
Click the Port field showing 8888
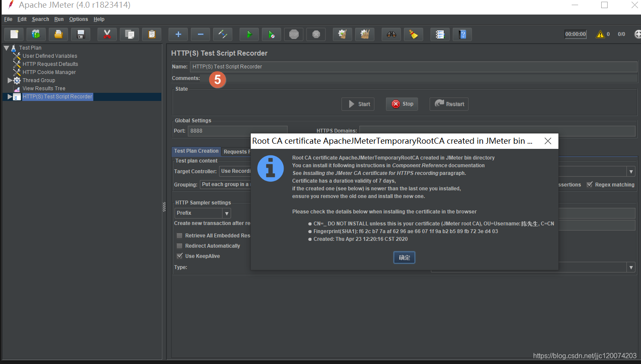pyautogui.click(x=237, y=131)
